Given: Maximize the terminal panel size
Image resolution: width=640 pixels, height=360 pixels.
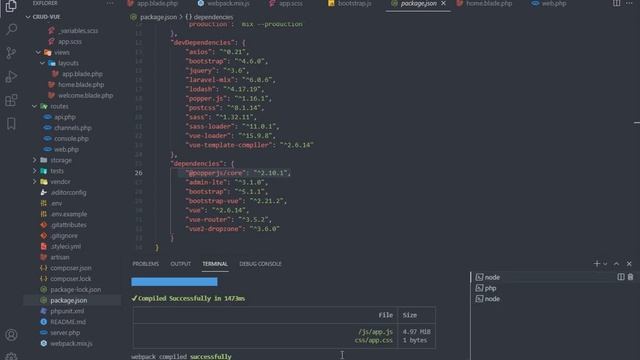Looking at the screenshot, I should [x=616, y=264].
